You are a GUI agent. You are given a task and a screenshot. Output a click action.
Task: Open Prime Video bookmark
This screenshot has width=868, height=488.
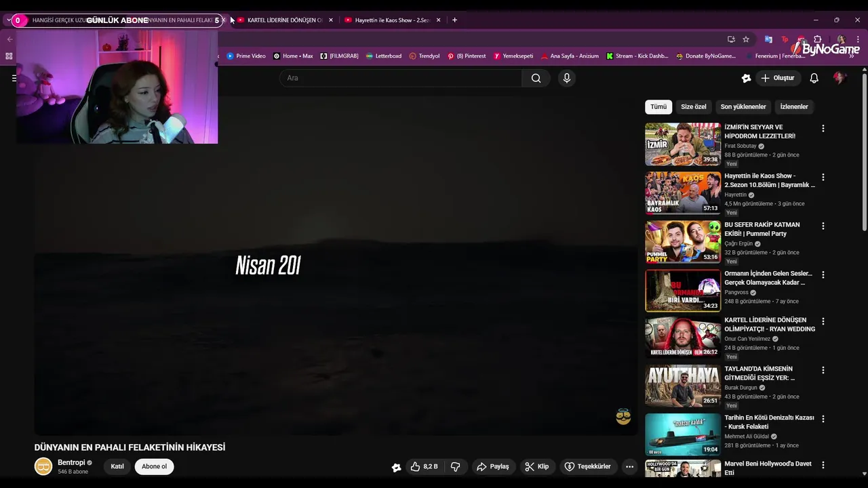(x=246, y=56)
